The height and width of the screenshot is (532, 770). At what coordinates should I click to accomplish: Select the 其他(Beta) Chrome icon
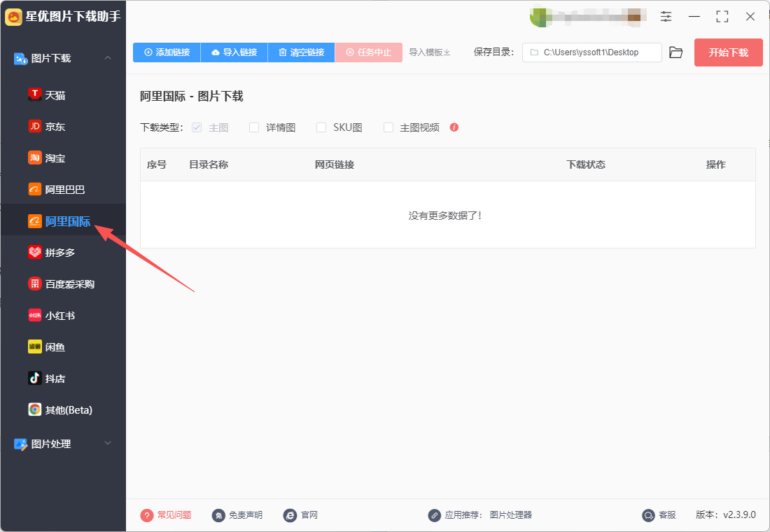click(35, 409)
